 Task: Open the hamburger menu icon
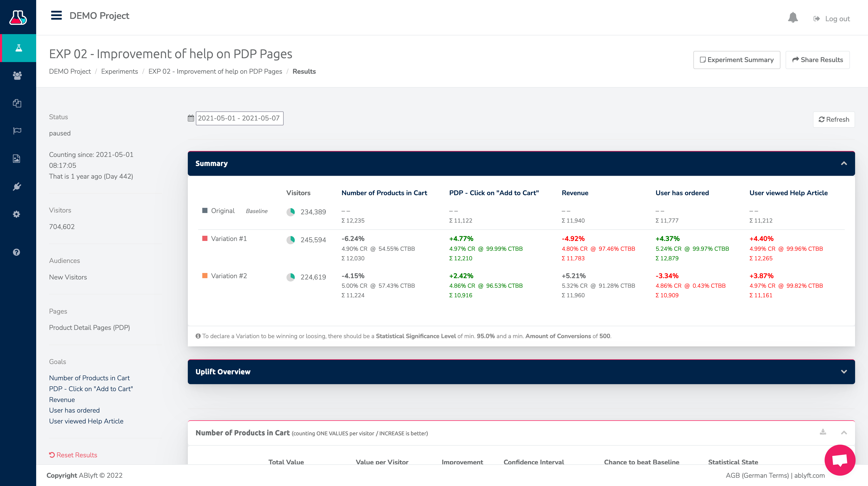[56, 16]
